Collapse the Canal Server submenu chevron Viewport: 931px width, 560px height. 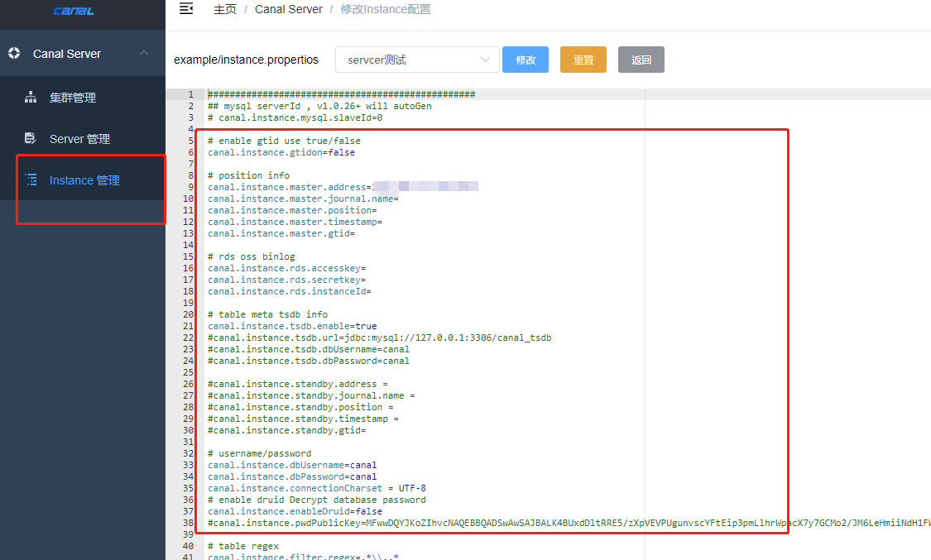144,53
